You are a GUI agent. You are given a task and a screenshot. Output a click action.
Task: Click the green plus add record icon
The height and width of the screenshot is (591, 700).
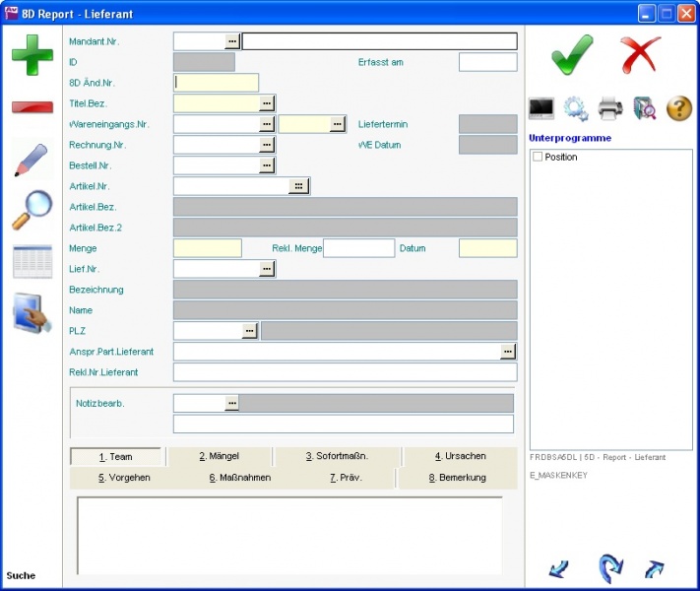32,54
